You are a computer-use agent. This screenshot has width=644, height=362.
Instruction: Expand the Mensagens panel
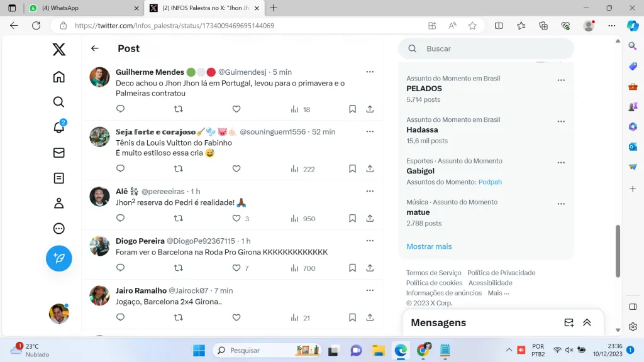click(x=587, y=322)
